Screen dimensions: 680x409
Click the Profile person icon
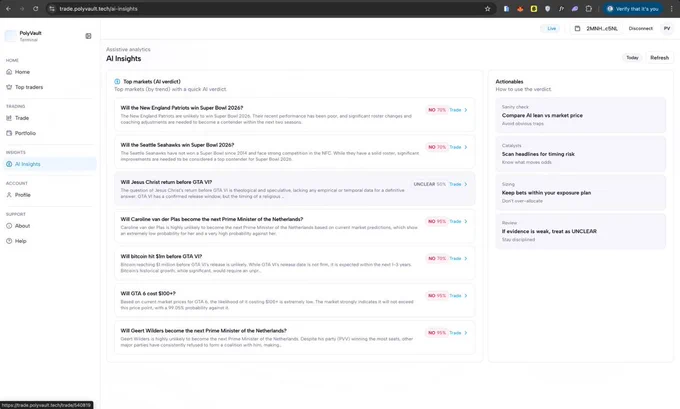click(9, 195)
